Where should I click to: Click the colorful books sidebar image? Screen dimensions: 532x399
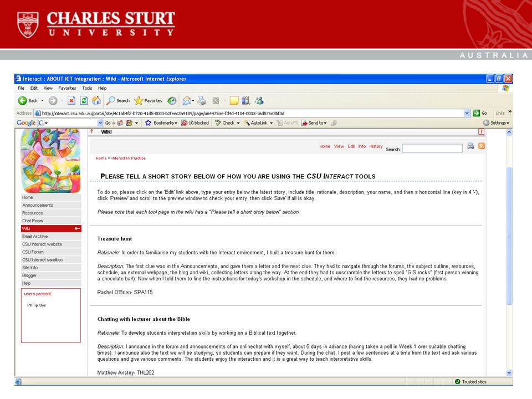50,161
